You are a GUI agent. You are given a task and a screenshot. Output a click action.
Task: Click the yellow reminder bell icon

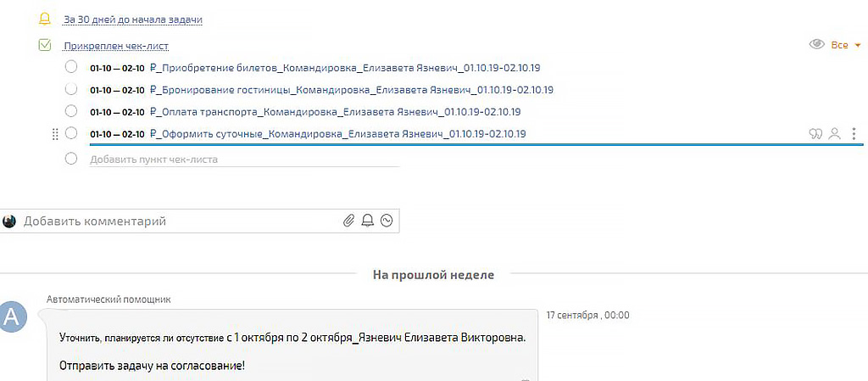(45, 19)
